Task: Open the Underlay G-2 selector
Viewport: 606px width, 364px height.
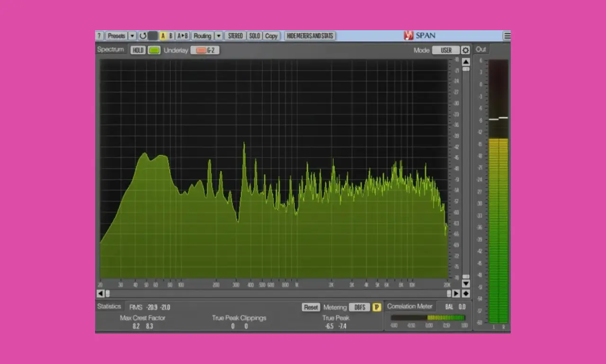Action: point(205,50)
